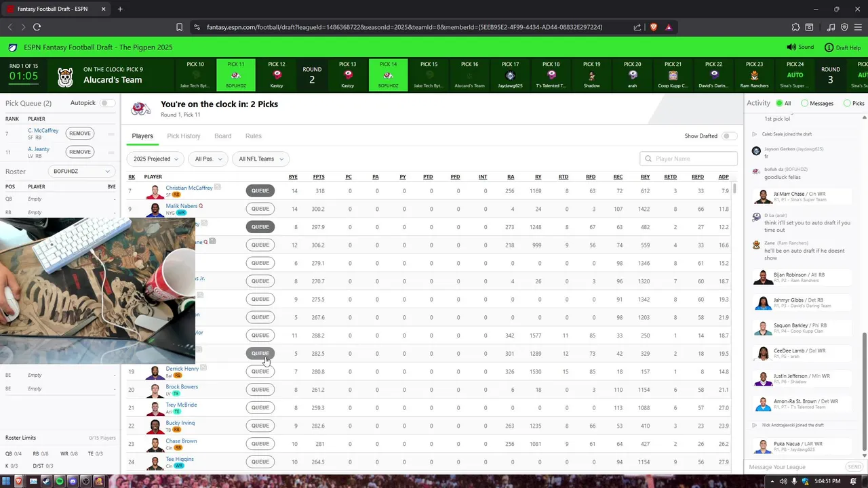
Task: Sort players by the REC column
Action: coord(618,177)
